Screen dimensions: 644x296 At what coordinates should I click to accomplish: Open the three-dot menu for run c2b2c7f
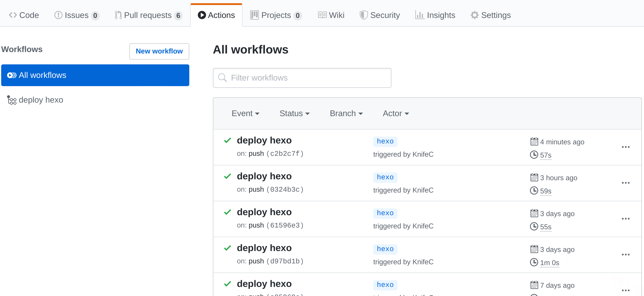(x=625, y=147)
